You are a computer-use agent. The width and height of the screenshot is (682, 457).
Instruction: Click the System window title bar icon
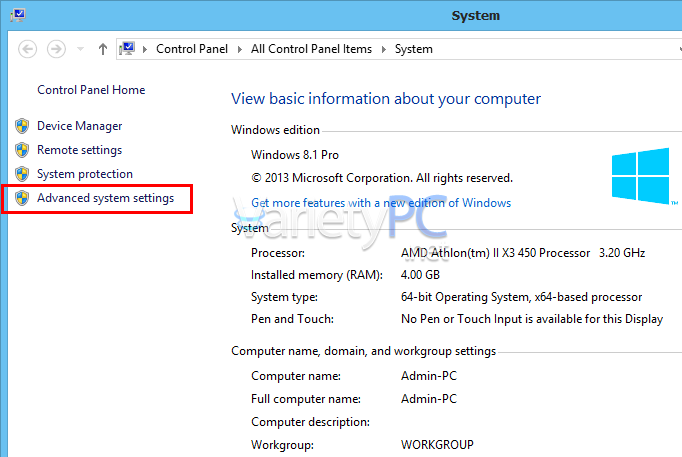pos(18,15)
